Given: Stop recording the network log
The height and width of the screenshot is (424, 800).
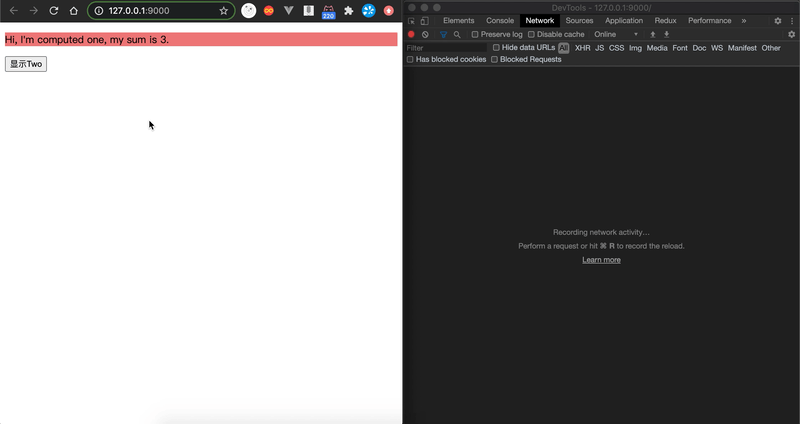Looking at the screenshot, I should [x=411, y=34].
